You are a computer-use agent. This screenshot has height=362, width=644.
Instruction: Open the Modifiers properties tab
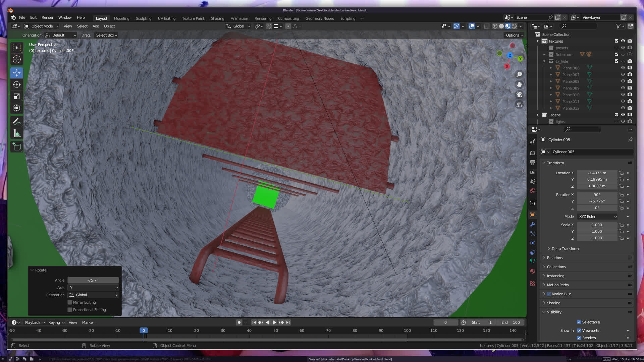[x=533, y=224]
